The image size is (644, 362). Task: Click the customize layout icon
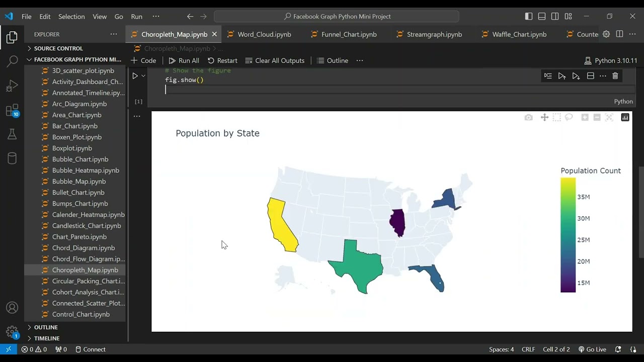pos(568,16)
